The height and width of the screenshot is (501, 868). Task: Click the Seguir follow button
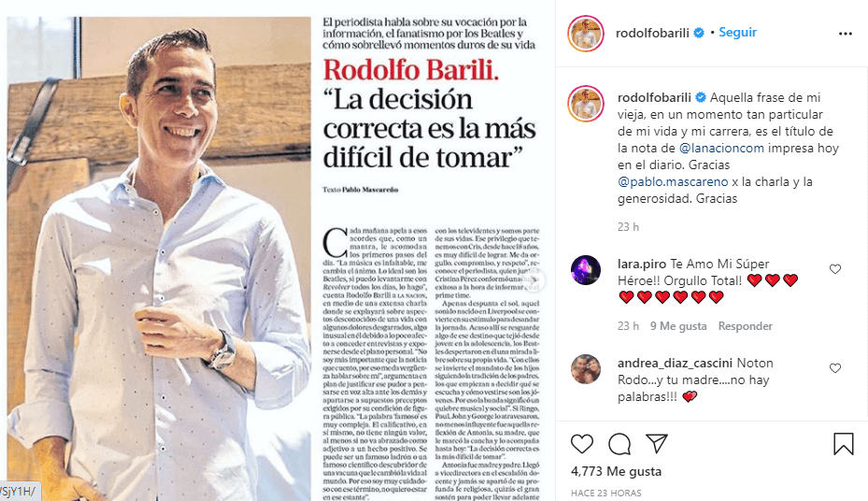point(737,33)
